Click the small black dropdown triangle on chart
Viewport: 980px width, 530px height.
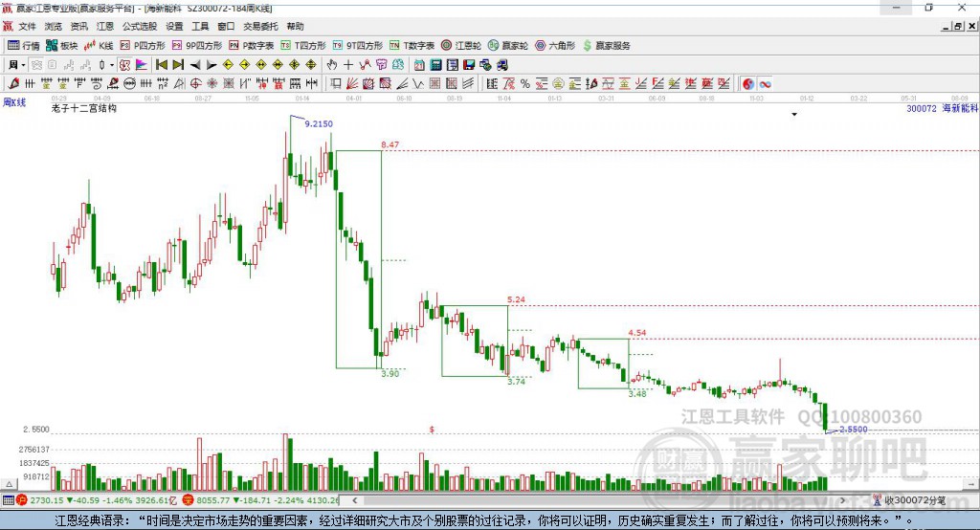794,115
